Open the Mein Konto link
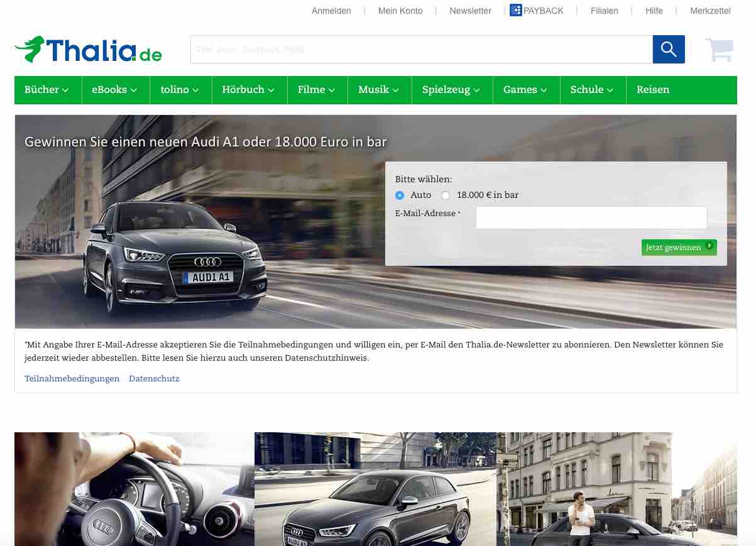This screenshot has width=756, height=546. tap(400, 11)
